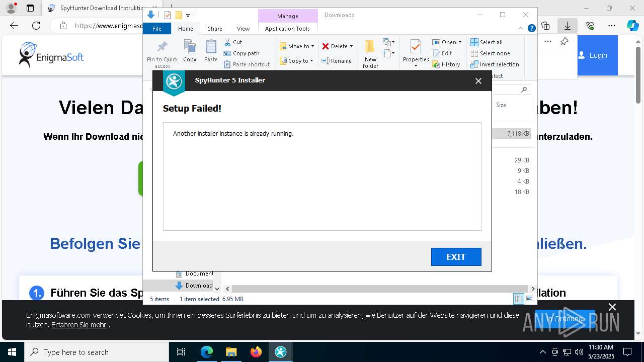This screenshot has width=644, height=362.
Task: Open the Open dropdown in Explorer ribbon
Action: (447, 42)
